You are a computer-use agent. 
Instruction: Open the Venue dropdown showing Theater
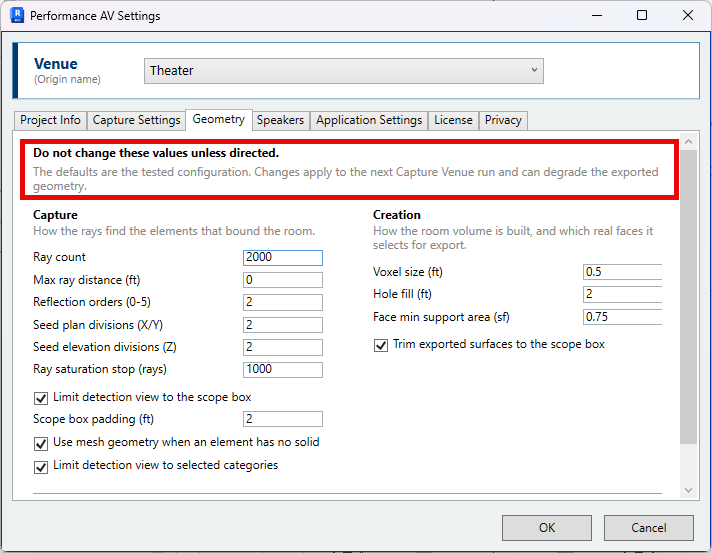[343, 71]
